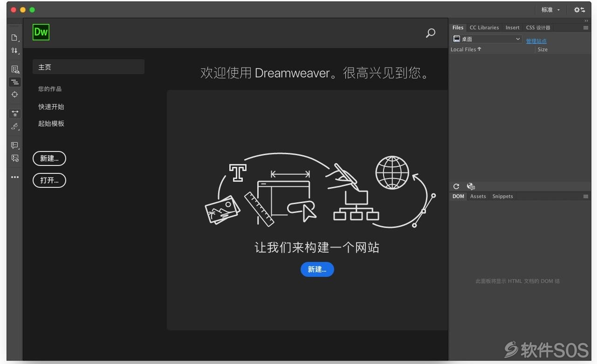Click the Remove Comment speech icon
This screenshot has width=597, height=364.
point(15,158)
